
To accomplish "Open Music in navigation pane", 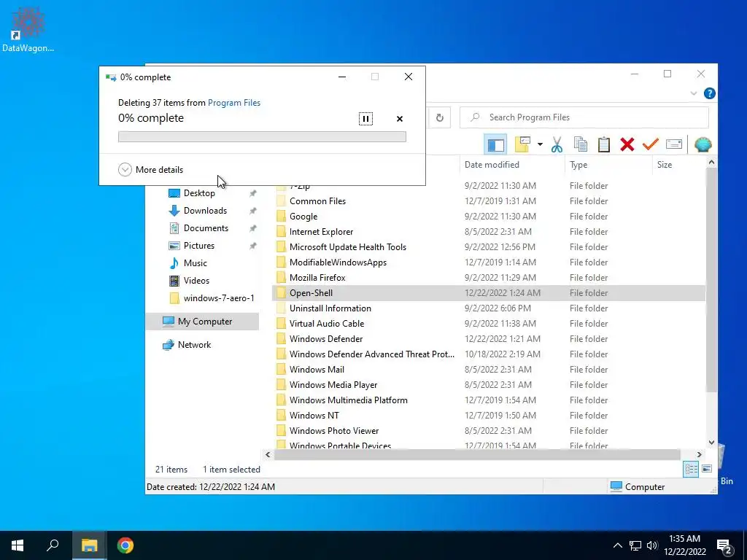I will (x=195, y=263).
